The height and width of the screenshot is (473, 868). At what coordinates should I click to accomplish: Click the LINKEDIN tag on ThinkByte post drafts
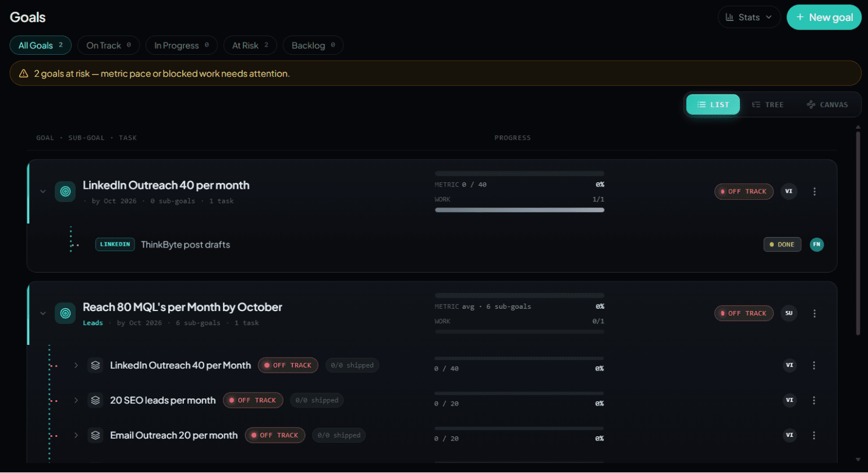point(115,245)
